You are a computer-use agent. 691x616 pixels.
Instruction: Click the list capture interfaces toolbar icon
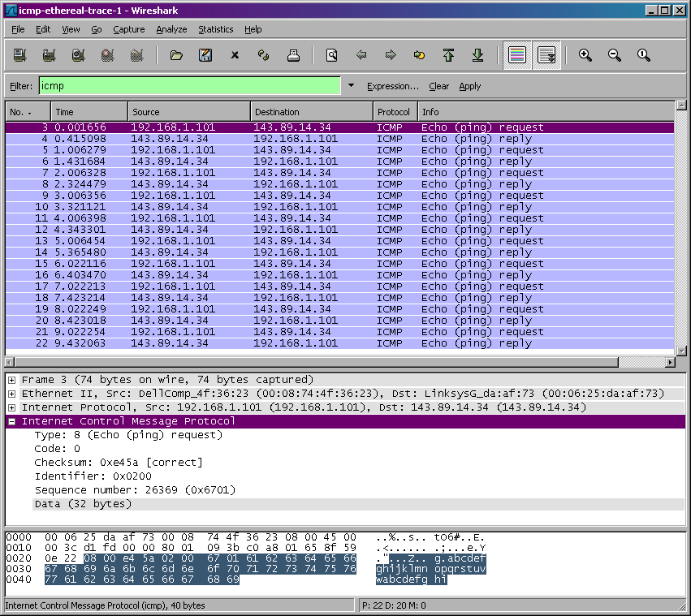click(x=19, y=55)
